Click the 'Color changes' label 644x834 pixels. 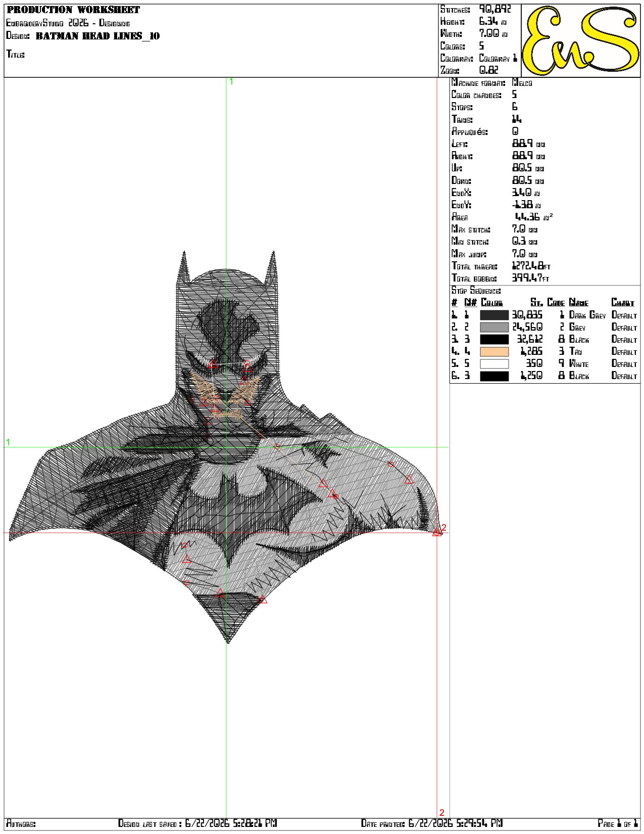(x=476, y=95)
